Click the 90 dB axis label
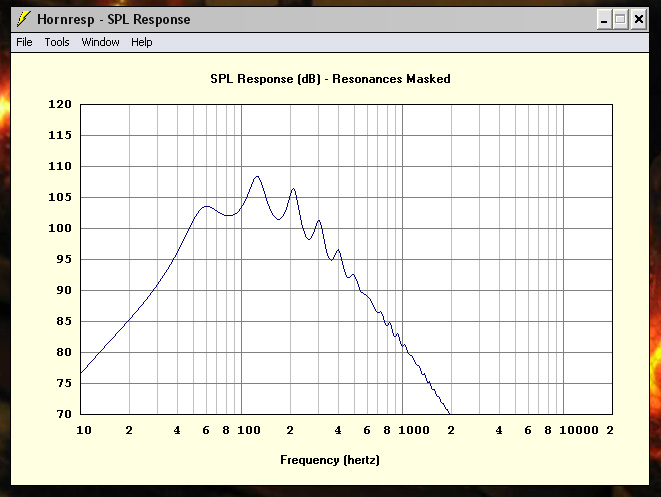Image resolution: width=661 pixels, height=497 pixels. [x=64, y=290]
